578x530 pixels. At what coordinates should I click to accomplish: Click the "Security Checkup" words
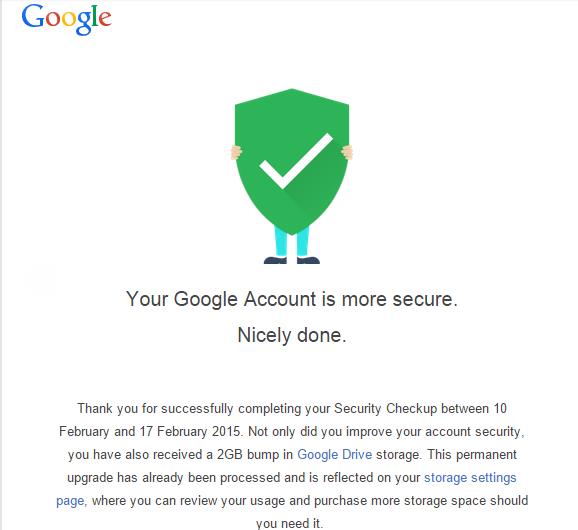385,409
